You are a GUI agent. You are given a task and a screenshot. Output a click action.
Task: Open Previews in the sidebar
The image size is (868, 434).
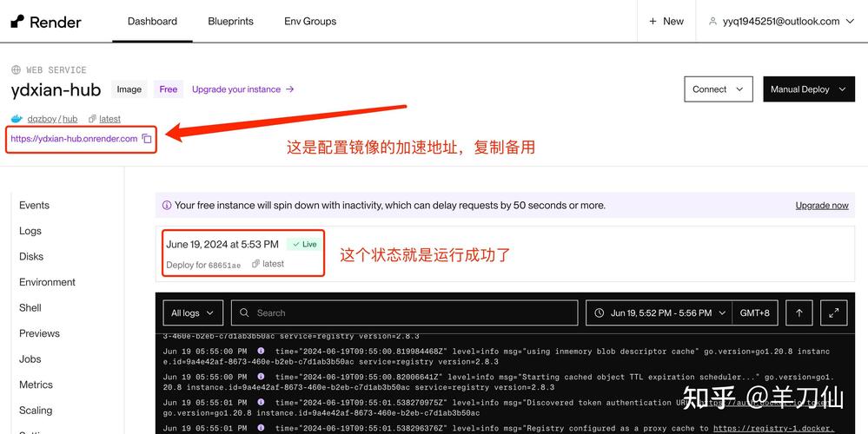(39, 333)
